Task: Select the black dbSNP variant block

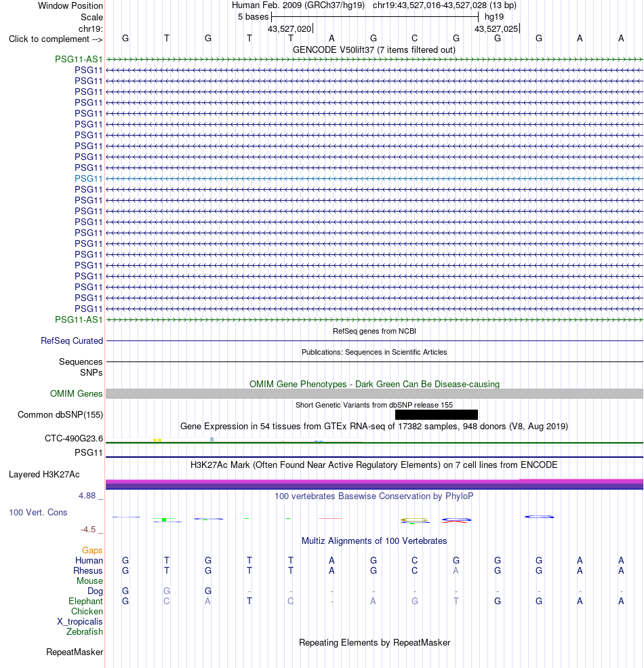Action: pyautogui.click(x=437, y=414)
